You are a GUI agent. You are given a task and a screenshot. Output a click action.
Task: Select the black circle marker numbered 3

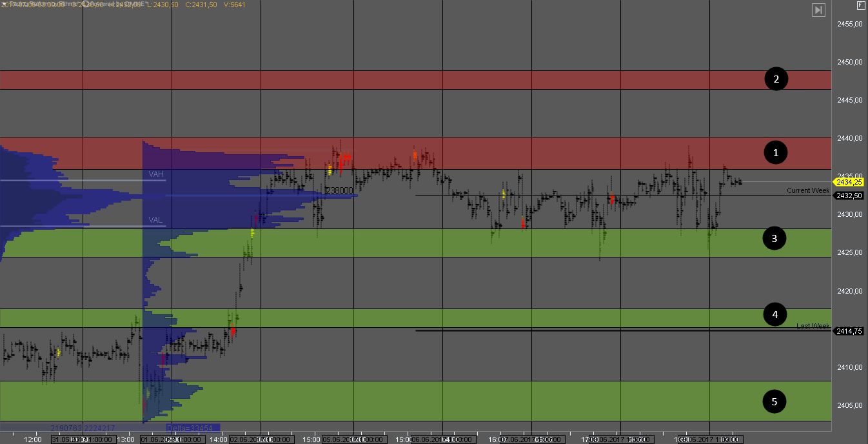tap(774, 239)
